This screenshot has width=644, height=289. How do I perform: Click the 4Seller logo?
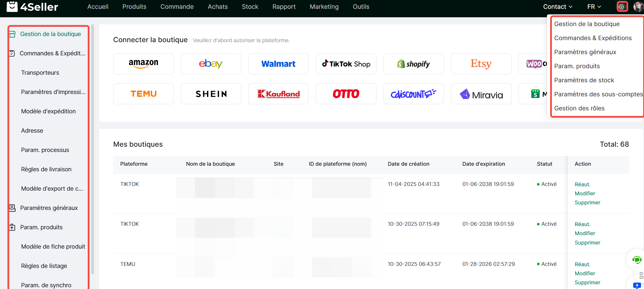click(x=32, y=7)
